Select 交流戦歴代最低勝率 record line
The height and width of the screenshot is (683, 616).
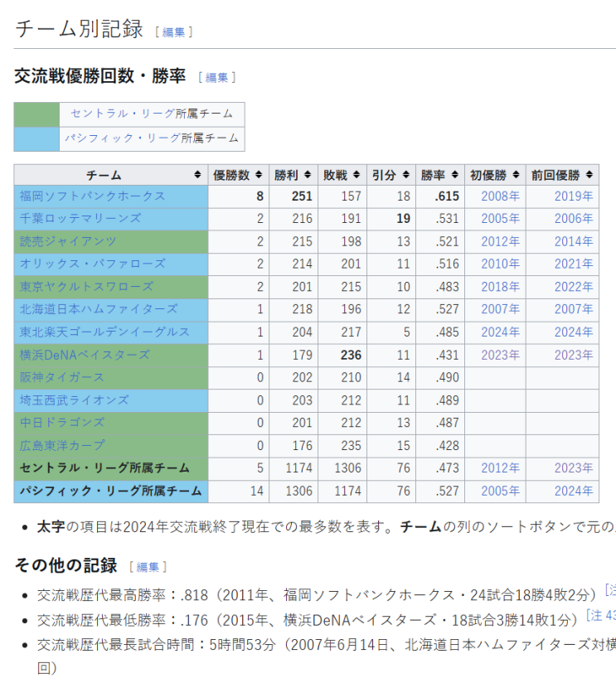click(x=307, y=620)
